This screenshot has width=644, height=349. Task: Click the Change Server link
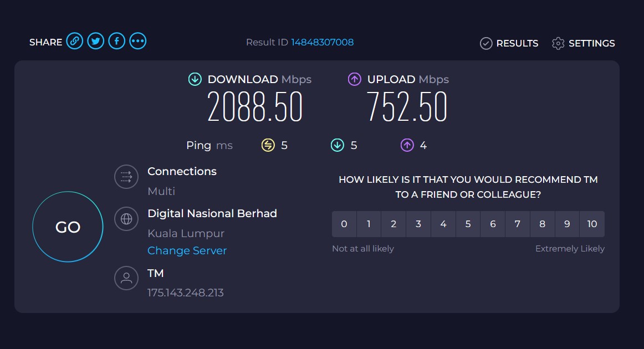[187, 250]
